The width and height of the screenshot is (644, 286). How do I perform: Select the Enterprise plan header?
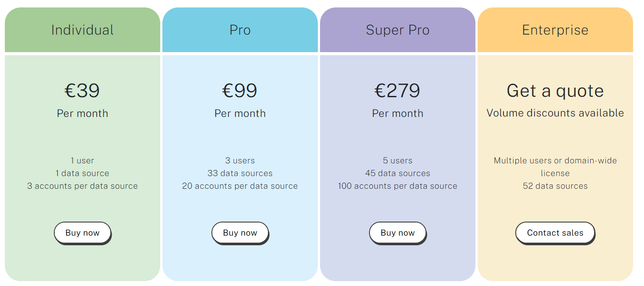pyautogui.click(x=555, y=30)
